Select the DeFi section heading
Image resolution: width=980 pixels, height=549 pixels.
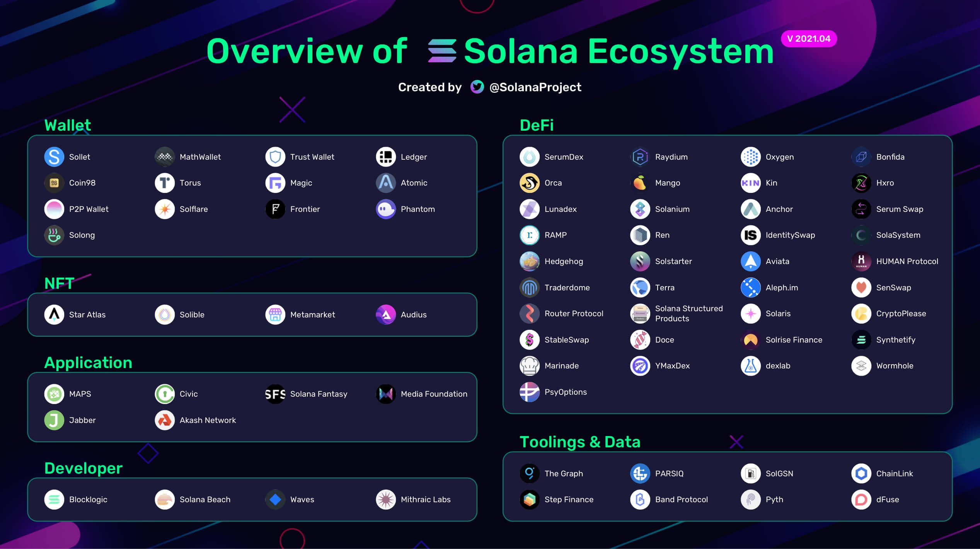tap(537, 125)
